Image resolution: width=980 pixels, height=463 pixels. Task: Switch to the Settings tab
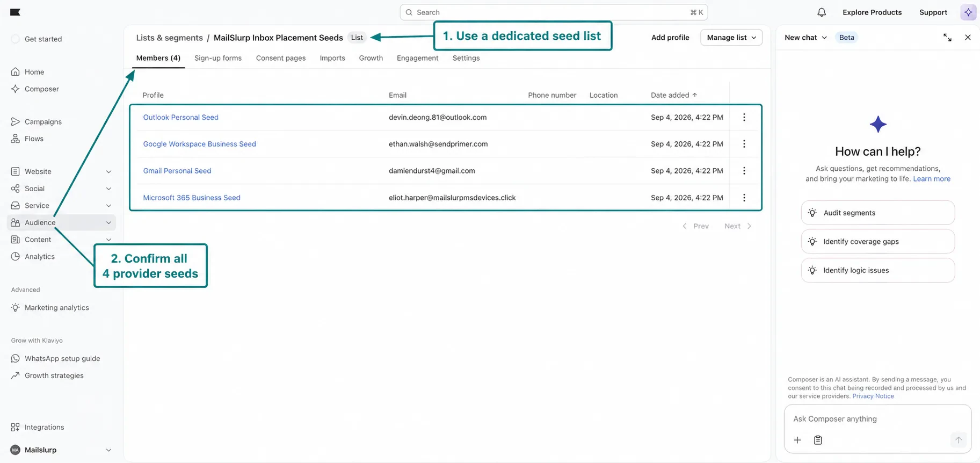(x=466, y=58)
